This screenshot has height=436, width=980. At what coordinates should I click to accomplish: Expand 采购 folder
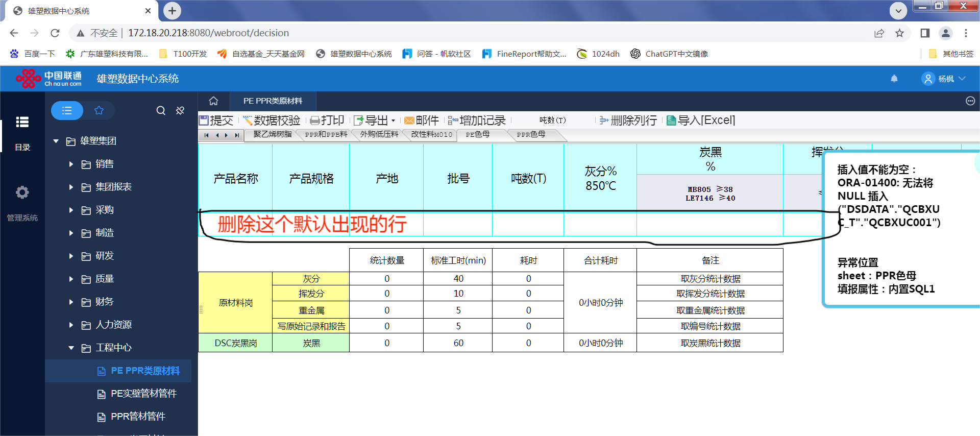point(71,210)
